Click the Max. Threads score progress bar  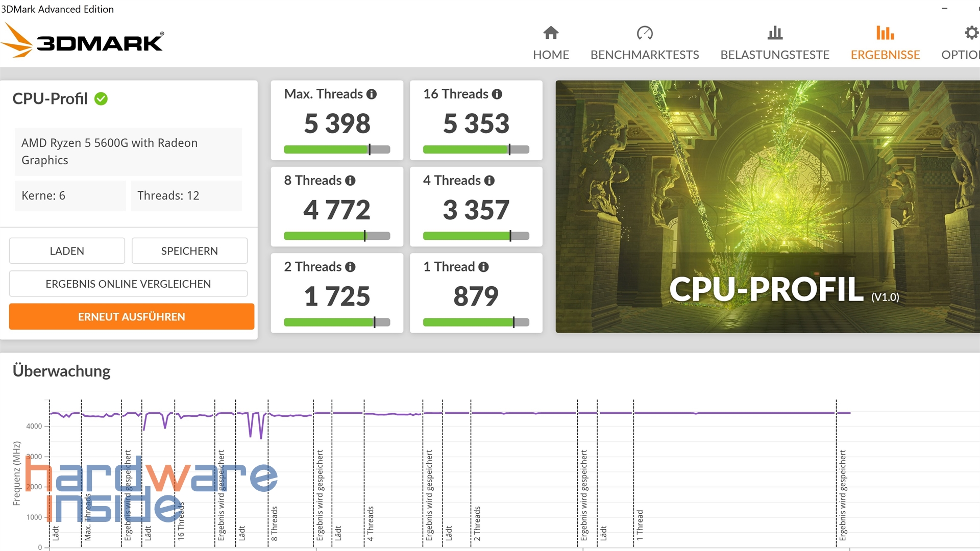(337, 149)
